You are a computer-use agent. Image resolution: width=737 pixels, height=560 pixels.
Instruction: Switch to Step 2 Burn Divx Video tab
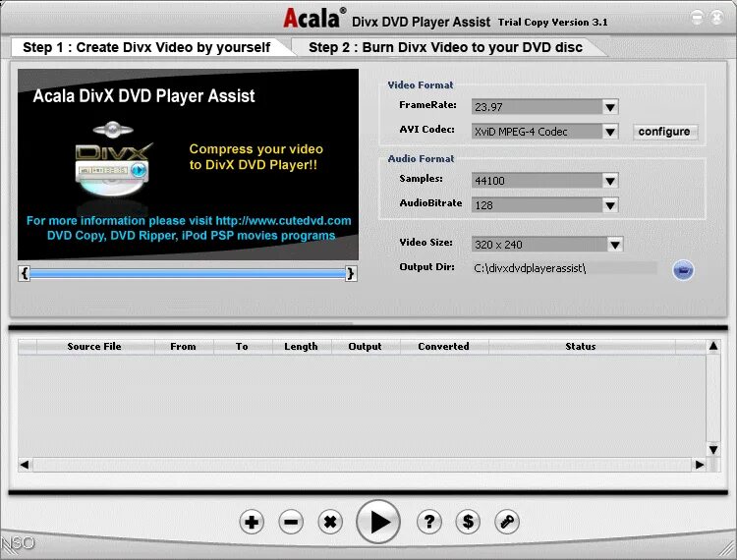[445, 47]
